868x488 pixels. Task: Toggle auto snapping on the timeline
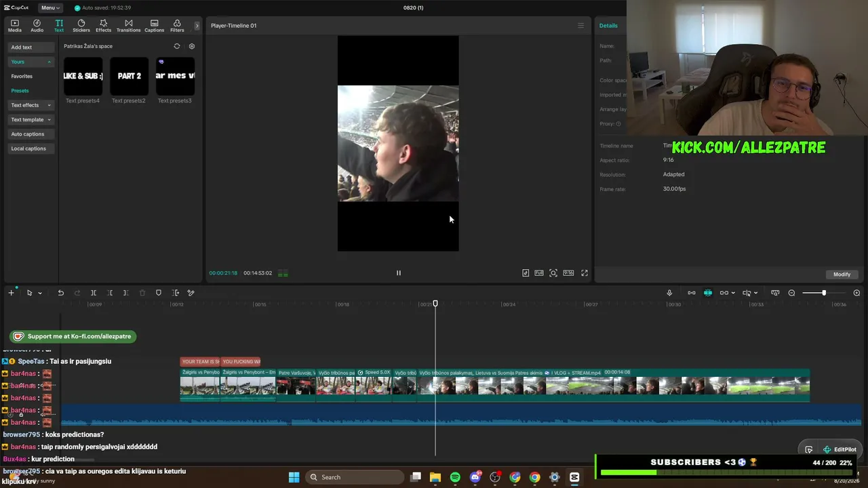tap(708, 293)
